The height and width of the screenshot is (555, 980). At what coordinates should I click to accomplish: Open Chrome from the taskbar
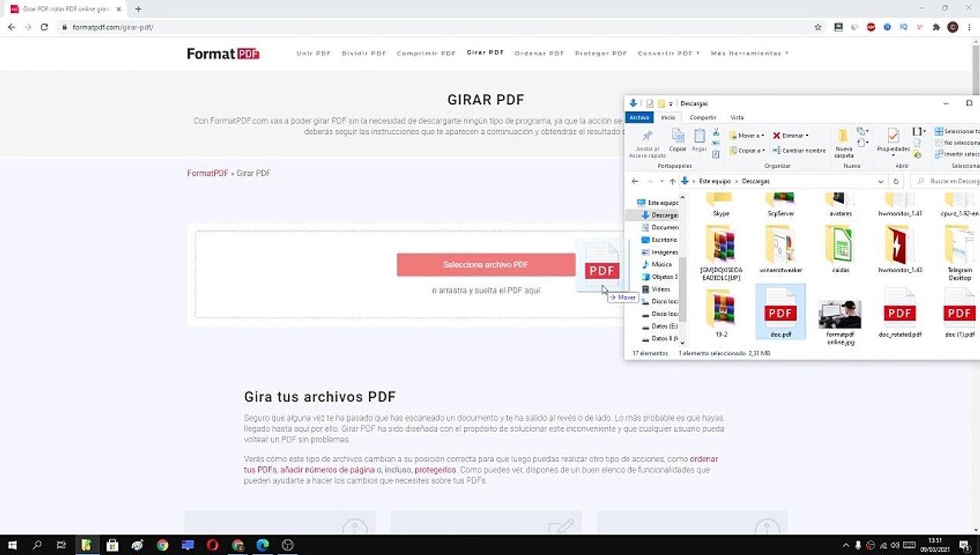[162, 545]
